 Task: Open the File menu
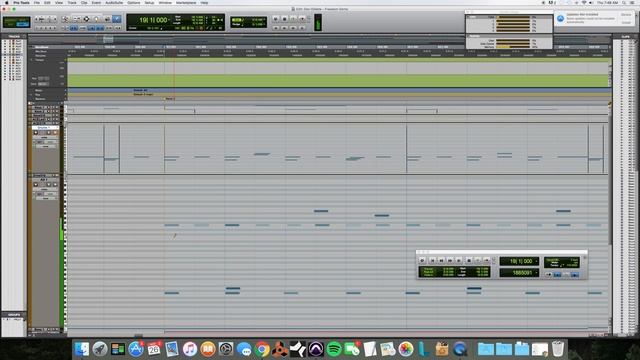(x=37, y=2)
